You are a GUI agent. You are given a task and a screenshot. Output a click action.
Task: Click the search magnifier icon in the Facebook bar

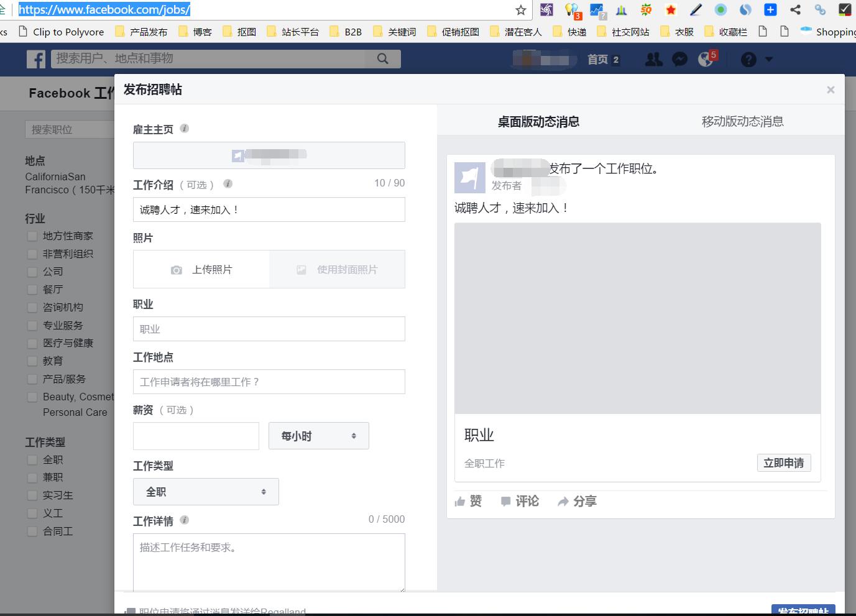pos(383,58)
